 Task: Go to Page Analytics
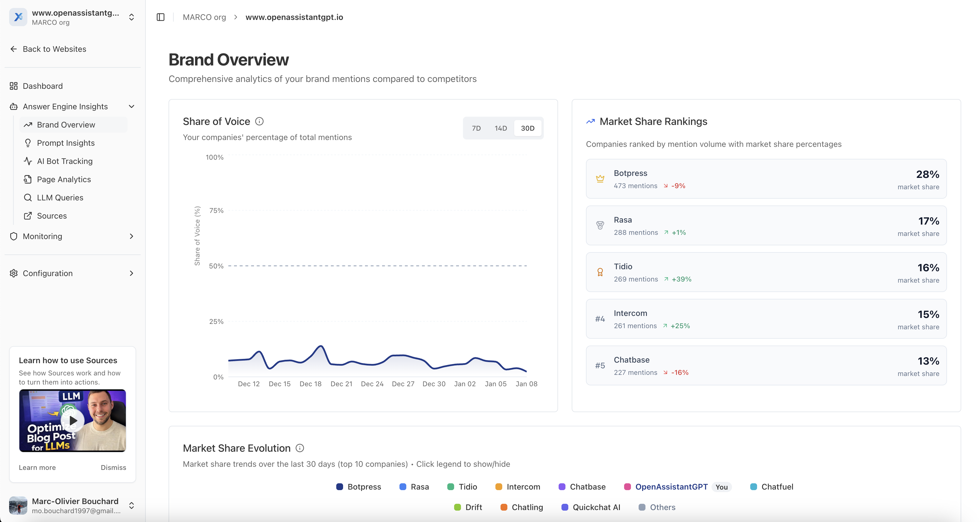pos(64,179)
